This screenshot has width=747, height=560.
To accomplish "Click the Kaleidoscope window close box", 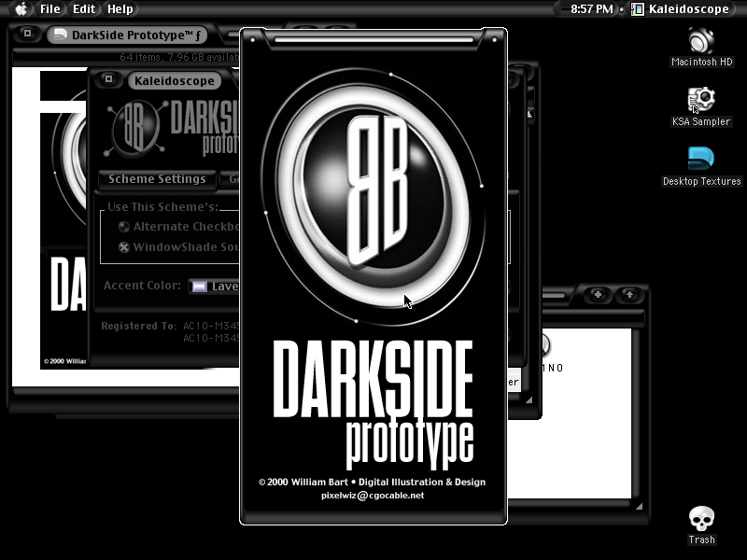I will (x=108, y=78).
